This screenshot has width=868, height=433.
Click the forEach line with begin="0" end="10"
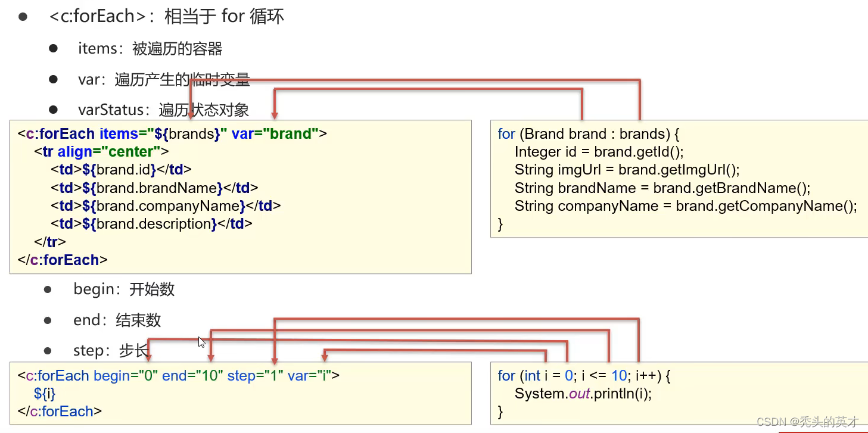point(179,376)
